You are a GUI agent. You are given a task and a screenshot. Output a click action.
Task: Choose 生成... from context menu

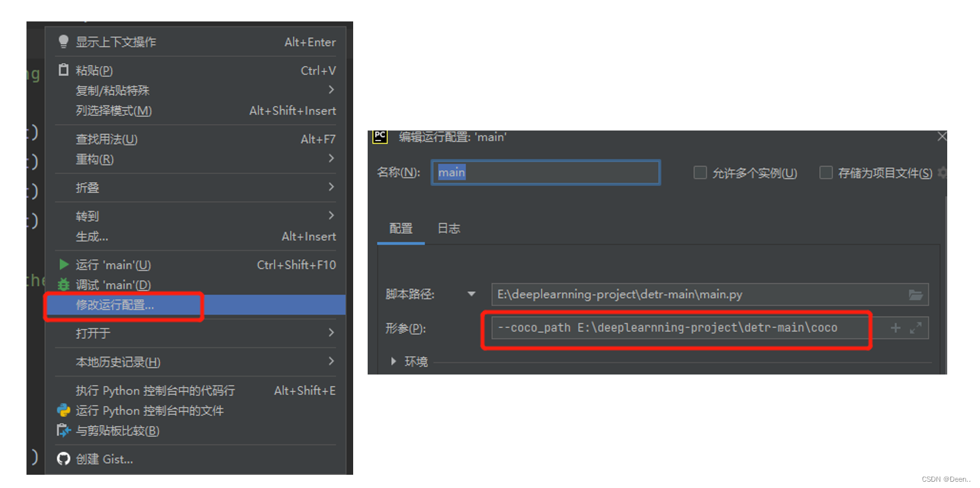[196, 236]
